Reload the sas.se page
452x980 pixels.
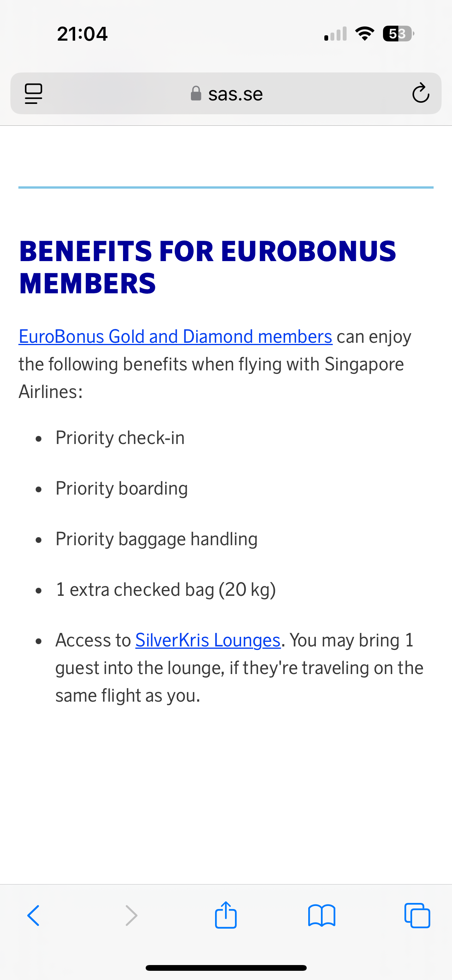[x=421, y=93]
